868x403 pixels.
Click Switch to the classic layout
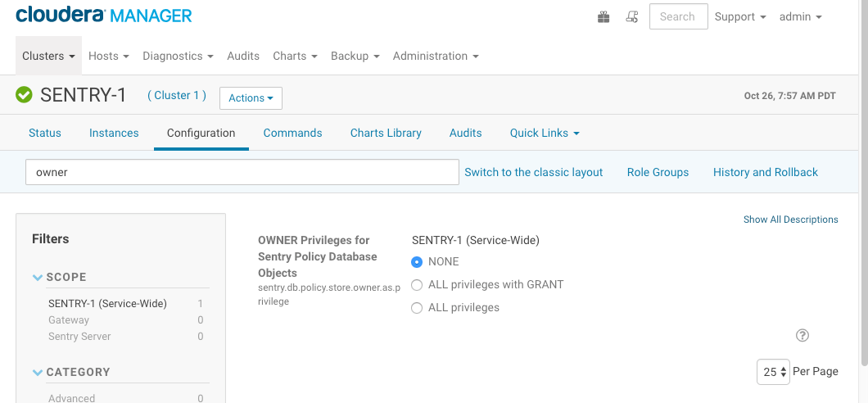click(534, 172)
